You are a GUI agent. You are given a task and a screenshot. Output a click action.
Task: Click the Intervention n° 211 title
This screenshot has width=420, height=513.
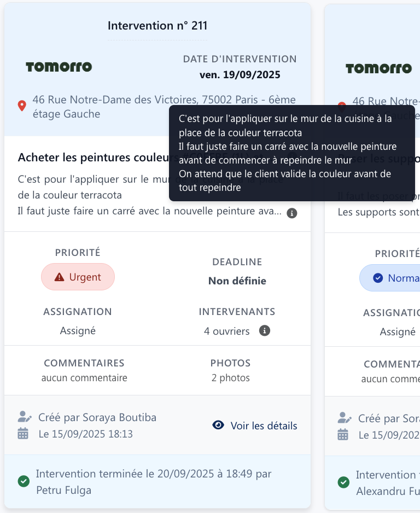[x=157, y=26]
